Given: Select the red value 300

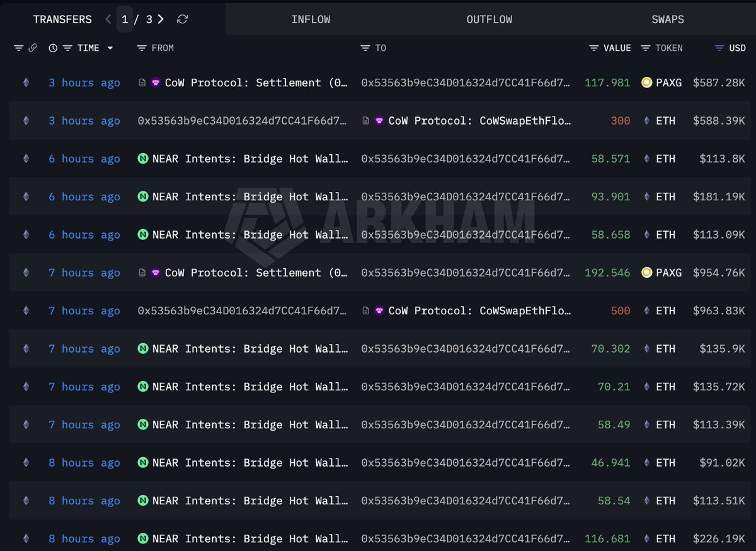Looking at the screenshot, I should click(621, 120).
